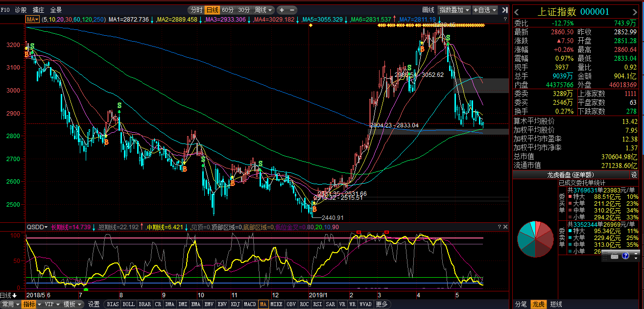
Task: Click the order distribution pie chart
Action: point(535,239)
